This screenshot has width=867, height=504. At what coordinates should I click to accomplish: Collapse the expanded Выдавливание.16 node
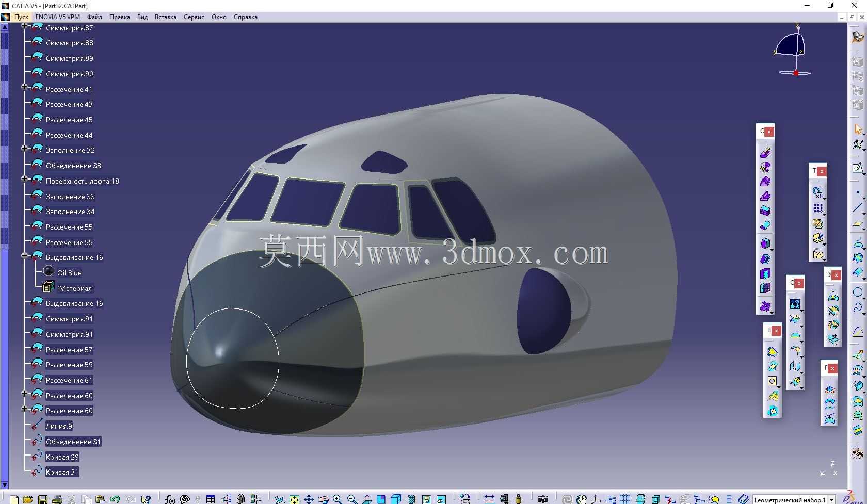click(x=24, y=255)
